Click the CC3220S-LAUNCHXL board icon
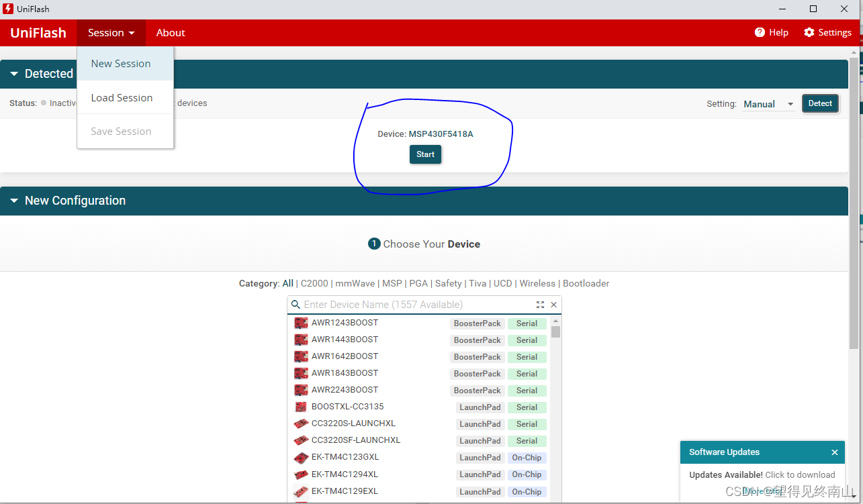 coord(300,423)
